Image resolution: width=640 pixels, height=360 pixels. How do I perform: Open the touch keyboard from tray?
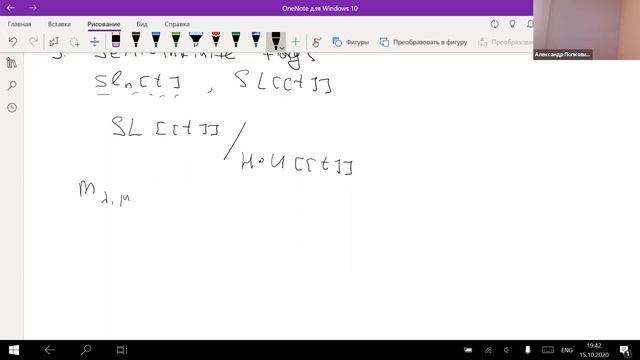(547, 350)
